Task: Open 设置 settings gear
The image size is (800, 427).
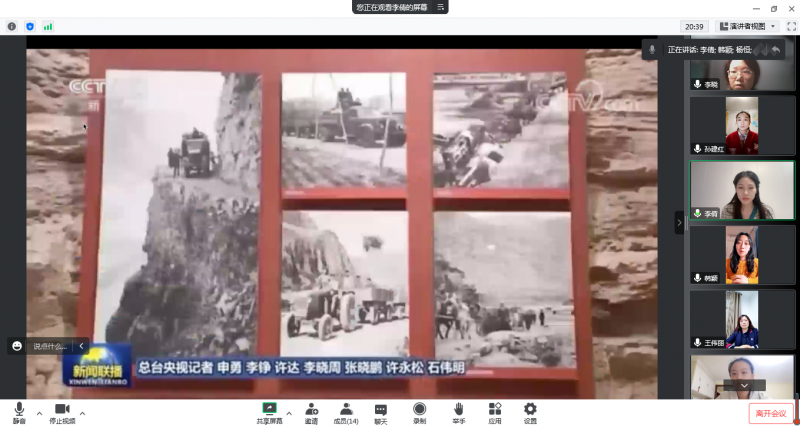Action: coord(530,412)
